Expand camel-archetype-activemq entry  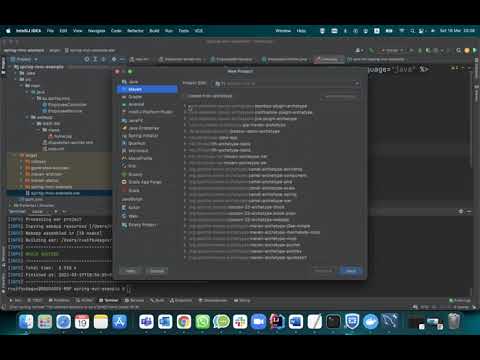pyautogui.click(x=185, y=169)
